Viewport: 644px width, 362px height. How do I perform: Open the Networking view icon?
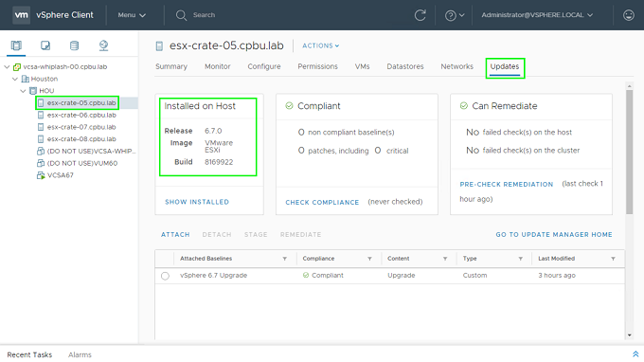[x=103, y=45]
